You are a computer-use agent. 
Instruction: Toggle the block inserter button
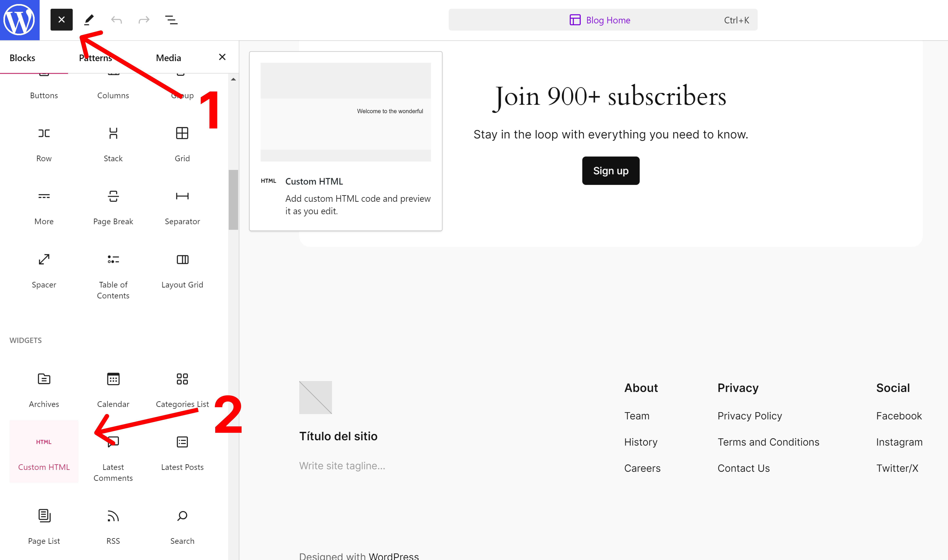point(61,20)
